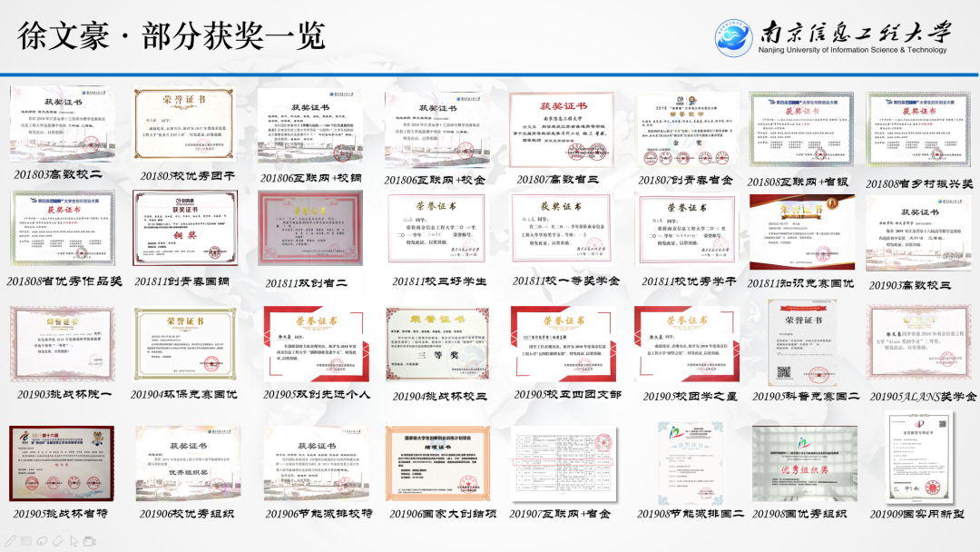Click the video recording camera icon
Viewport: 980px width, 552px height.
tap(89, 541)
